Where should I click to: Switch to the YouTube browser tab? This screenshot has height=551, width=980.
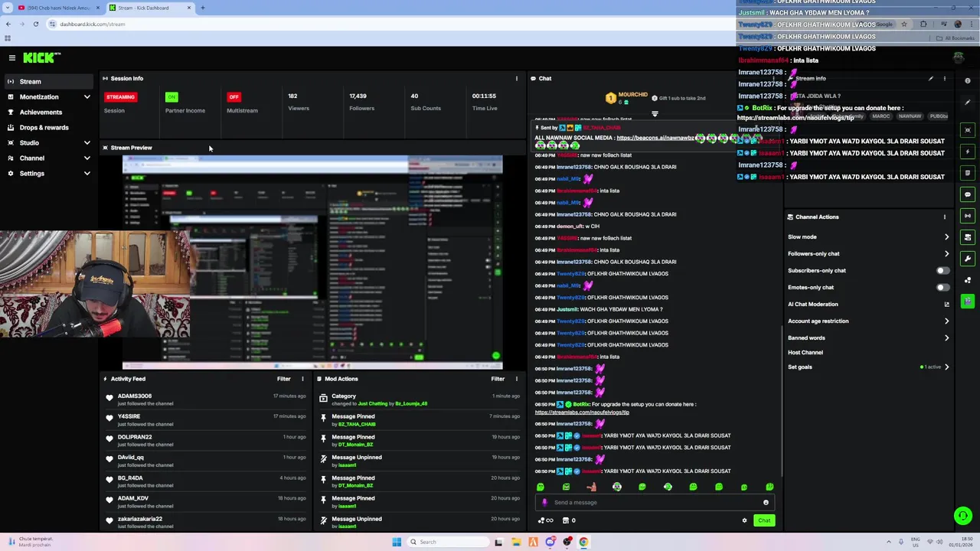click(57, 8)
